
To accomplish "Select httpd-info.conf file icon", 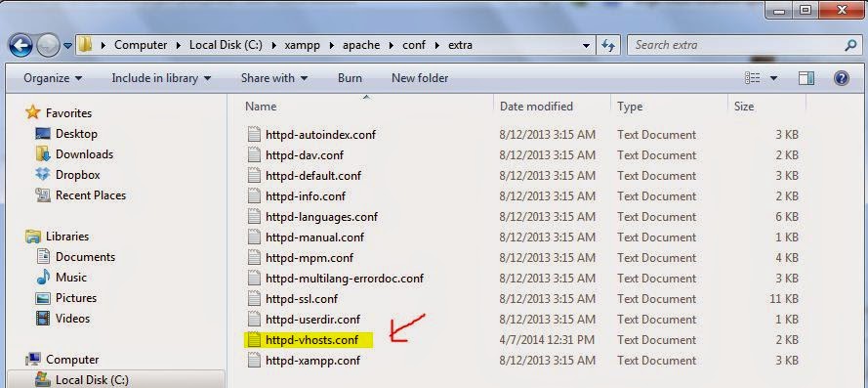I will 254,196.
